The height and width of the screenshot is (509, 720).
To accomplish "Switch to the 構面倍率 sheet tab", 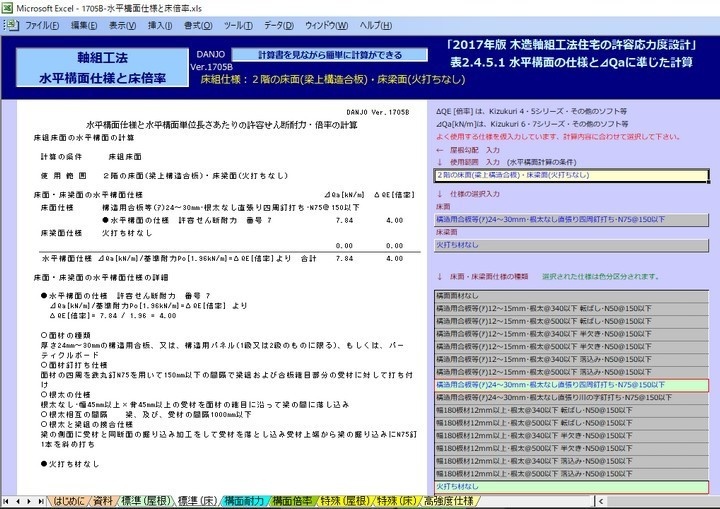I will click(292, 501).
